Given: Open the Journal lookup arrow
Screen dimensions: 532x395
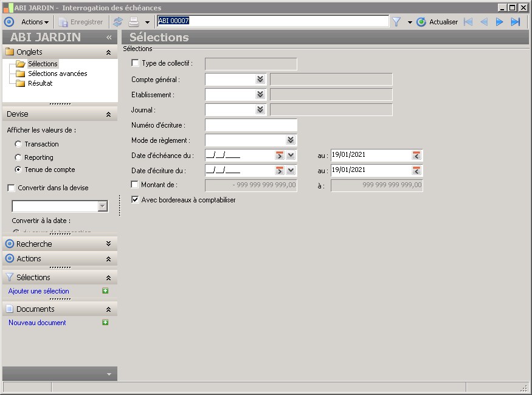Looking at the screenshot, I should point(260,109).
